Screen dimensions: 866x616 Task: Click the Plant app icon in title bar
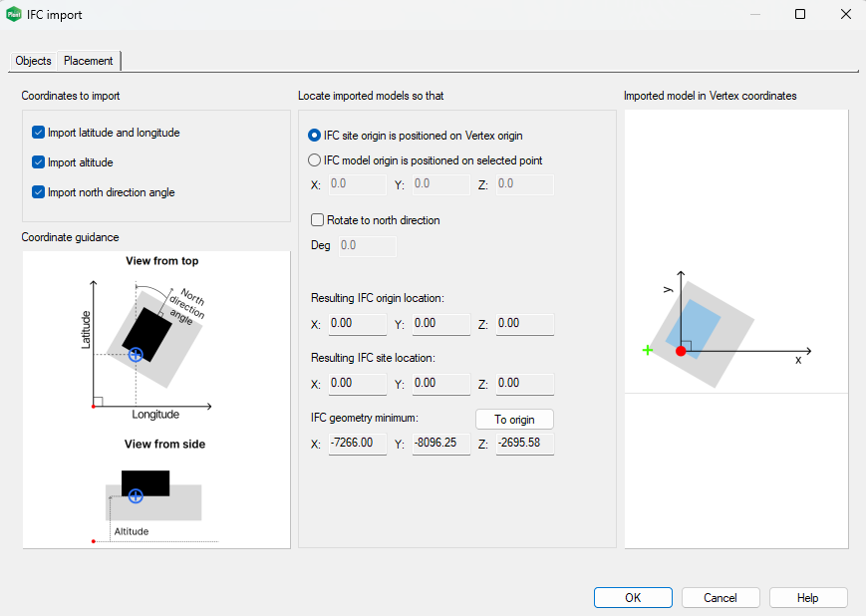(14, 15)
